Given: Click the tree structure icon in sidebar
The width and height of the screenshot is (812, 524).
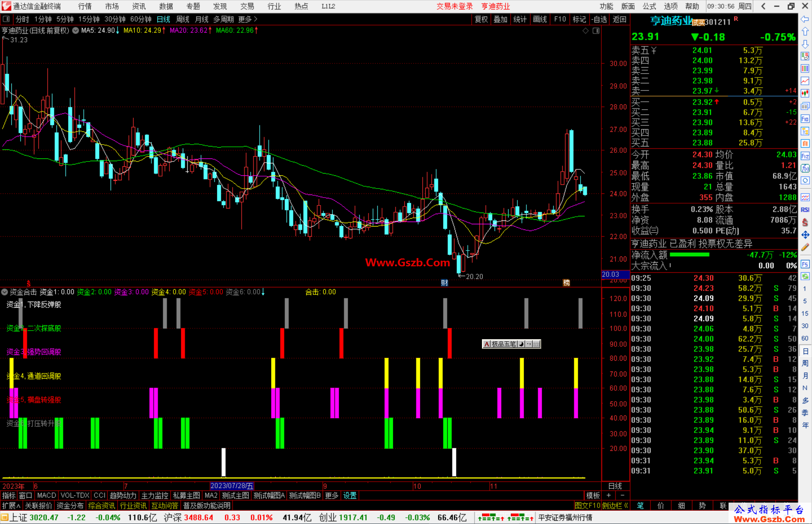Looking at the screenshot, I should pos(805,131).
